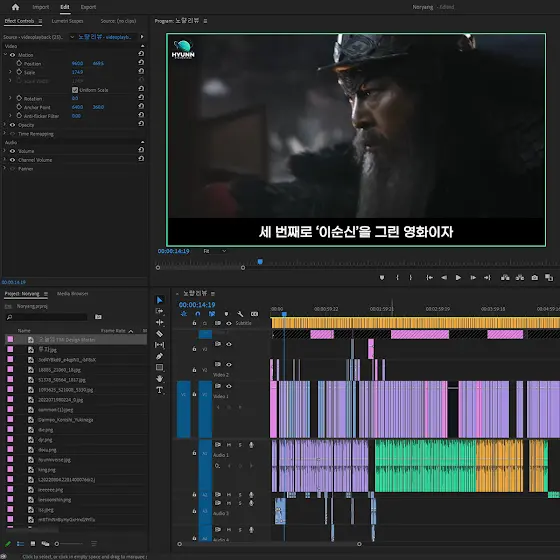Select the Ripple Edit tool
The image size is (560, 560).
160,322
